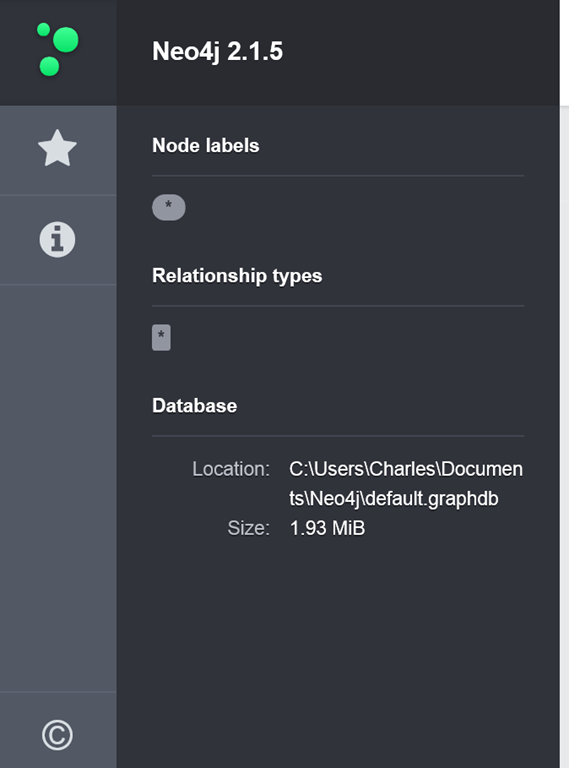This screenshot has width=569, height=768.
Task: Open the copyright About icon
Action: pos(57,735)
